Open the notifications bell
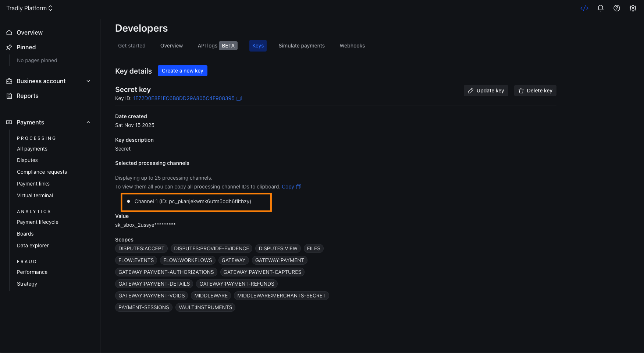The height and width of the screenshot is (353, 644). 600,8
